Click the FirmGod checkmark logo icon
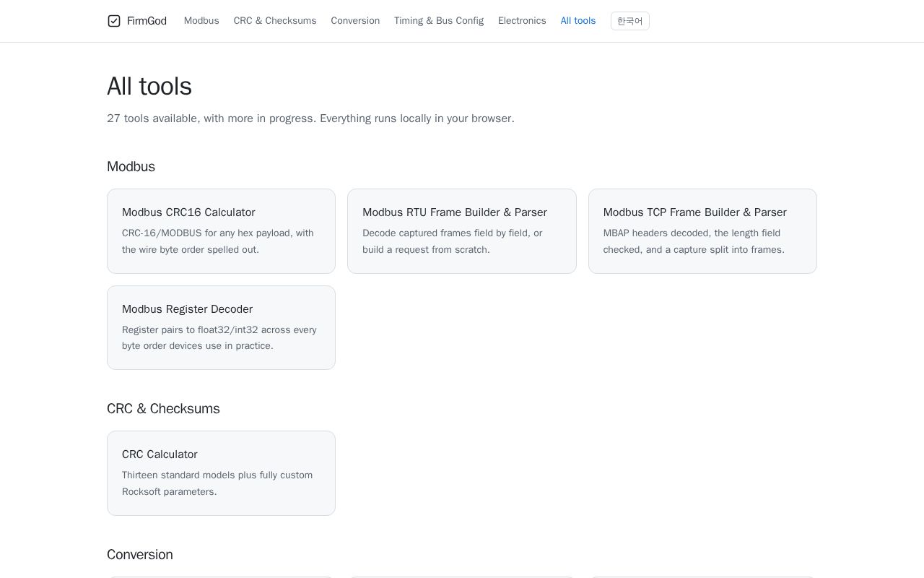The height and width of the screenshot is (578, 924). [114, 21]
